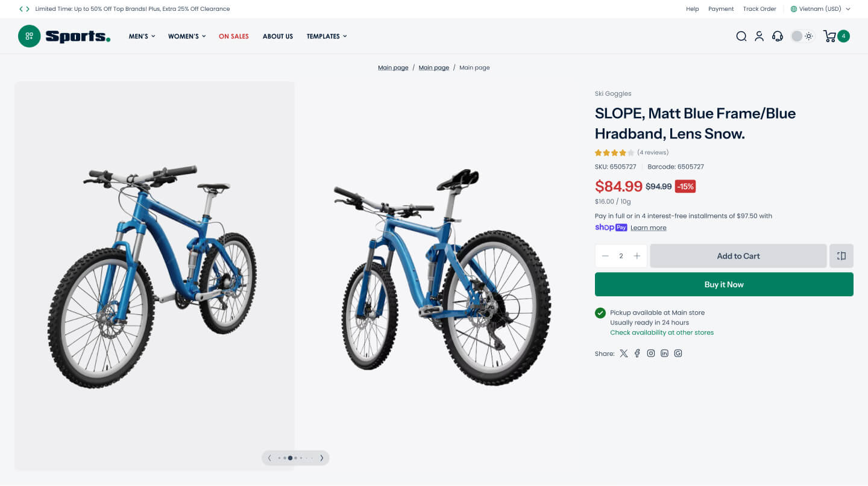The image size is (868, 486).
Task: Open the user account icon
Action: click(x=759, y=36)
